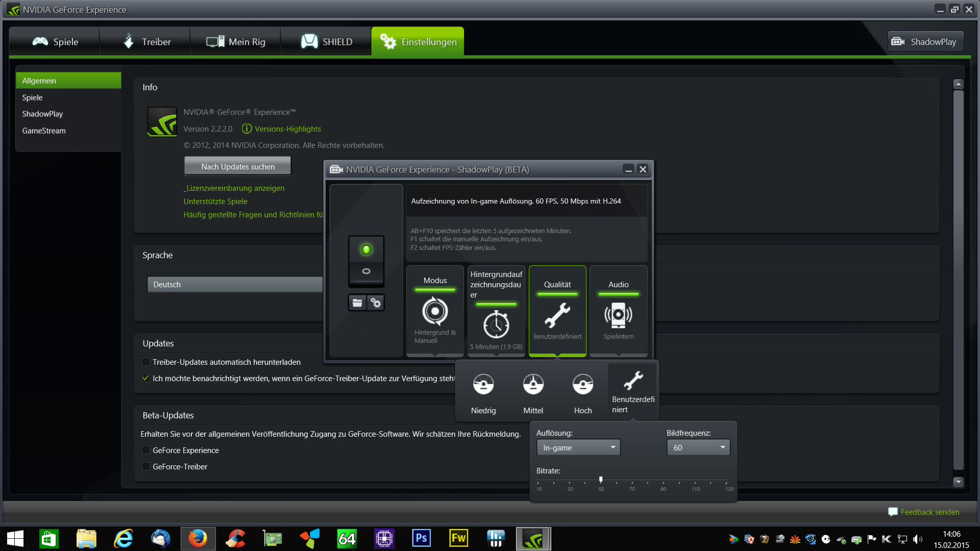The image size is (980, 551).
Task: Open the Bildfrequenz 60 dropdown
Action: click(x=698, y=447)
